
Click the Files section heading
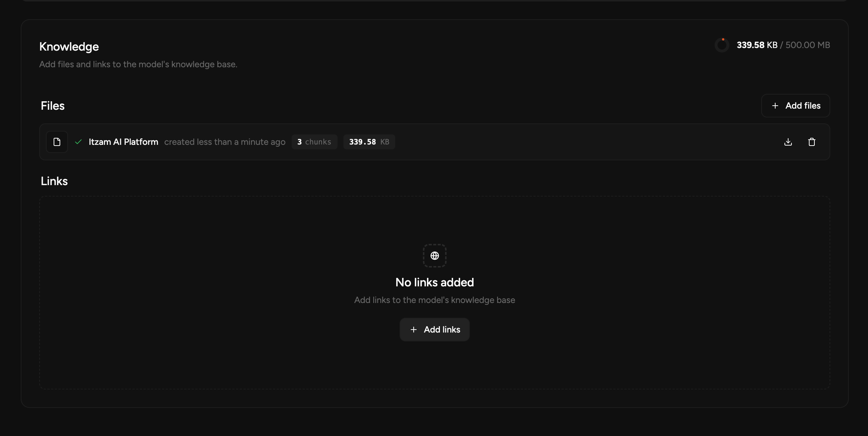[52, 106]
